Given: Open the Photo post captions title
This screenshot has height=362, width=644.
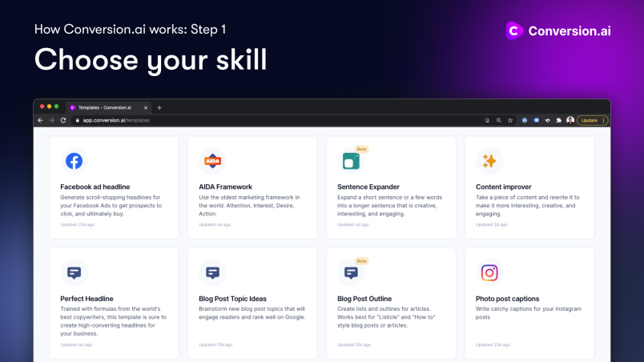Looking at the screenshot, I should [x=507, y=299].
